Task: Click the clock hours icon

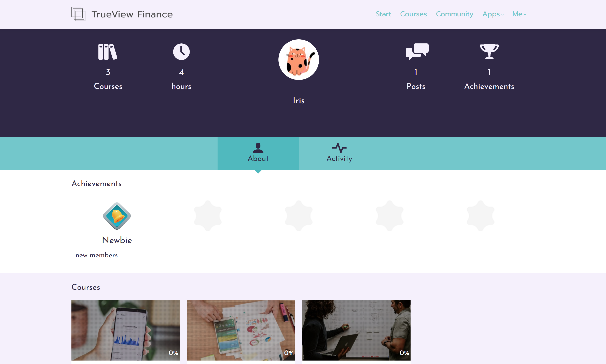Action: tap(181, 52)
